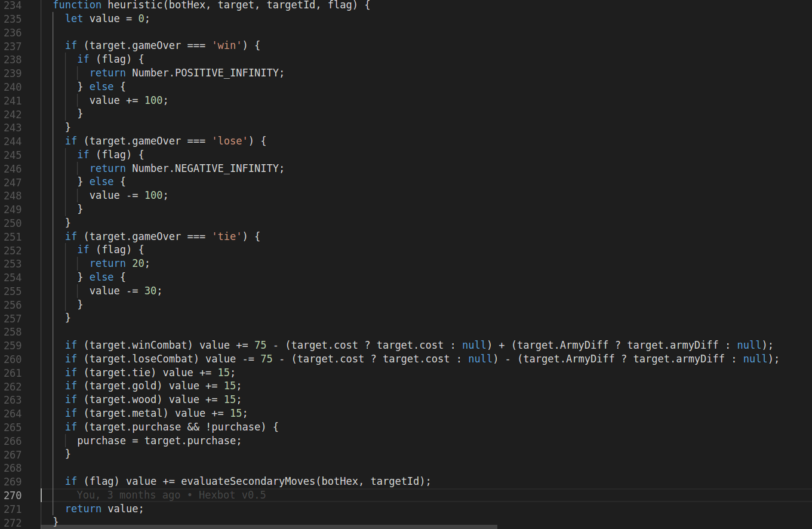Screen dimensions: 812x529
Task: Click line number 251 in the gutter
Action: click(13, 236)
